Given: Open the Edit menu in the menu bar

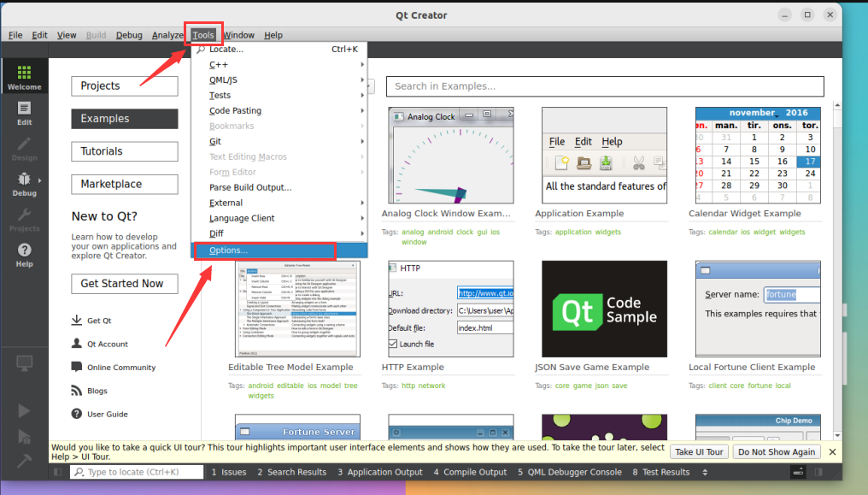Looking at the screenshot, I should 39,35.
